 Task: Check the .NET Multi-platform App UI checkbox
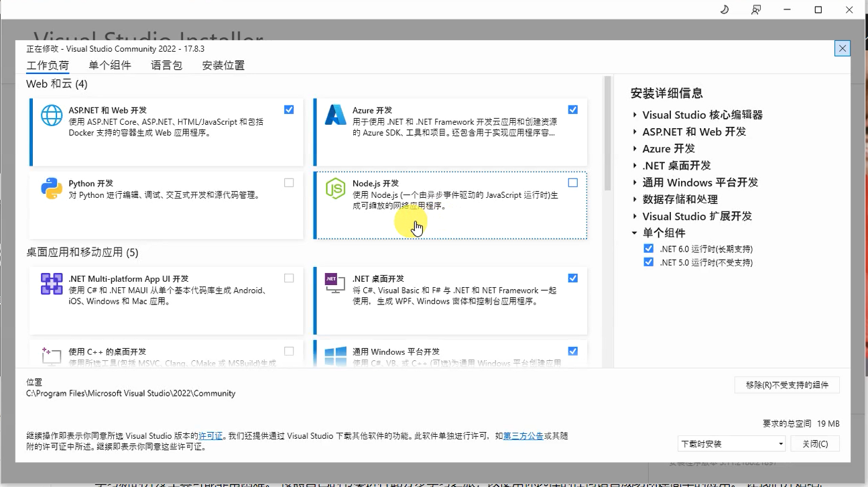pos(289,278)
